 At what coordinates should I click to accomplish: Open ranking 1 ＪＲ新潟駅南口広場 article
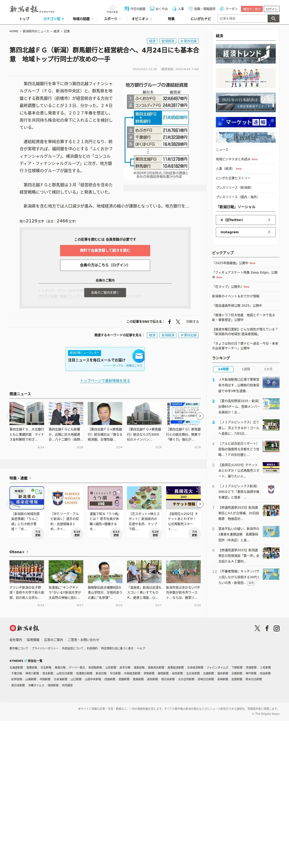pyautogui.click(x=239, y=385)
